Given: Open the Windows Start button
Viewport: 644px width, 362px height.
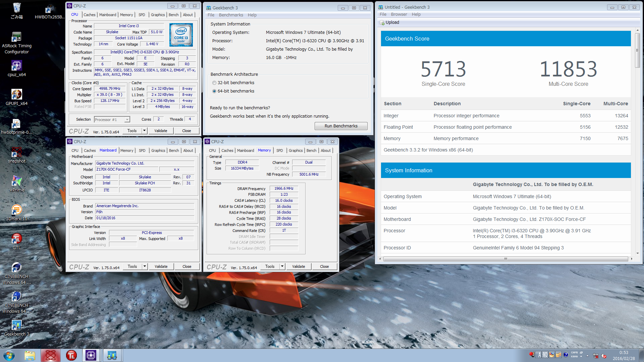Looking at the screenshot, I should 9,355.
